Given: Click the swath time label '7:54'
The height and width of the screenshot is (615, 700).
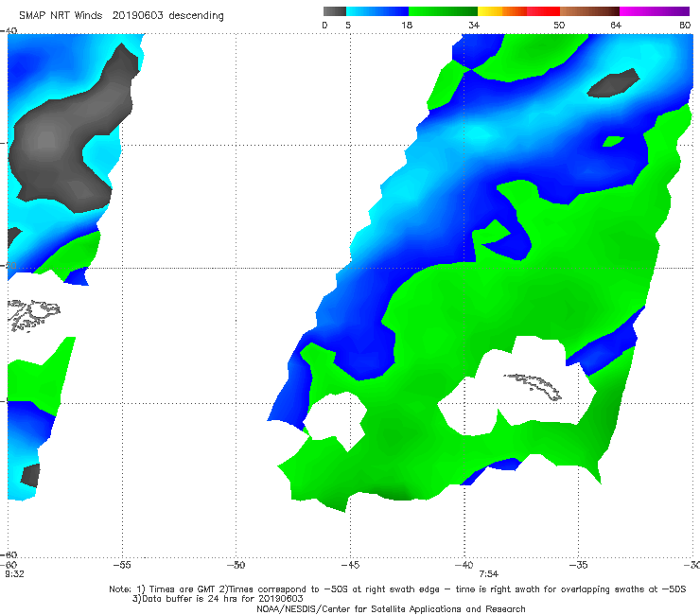Looking at the screenshot, I should point(489,574).
